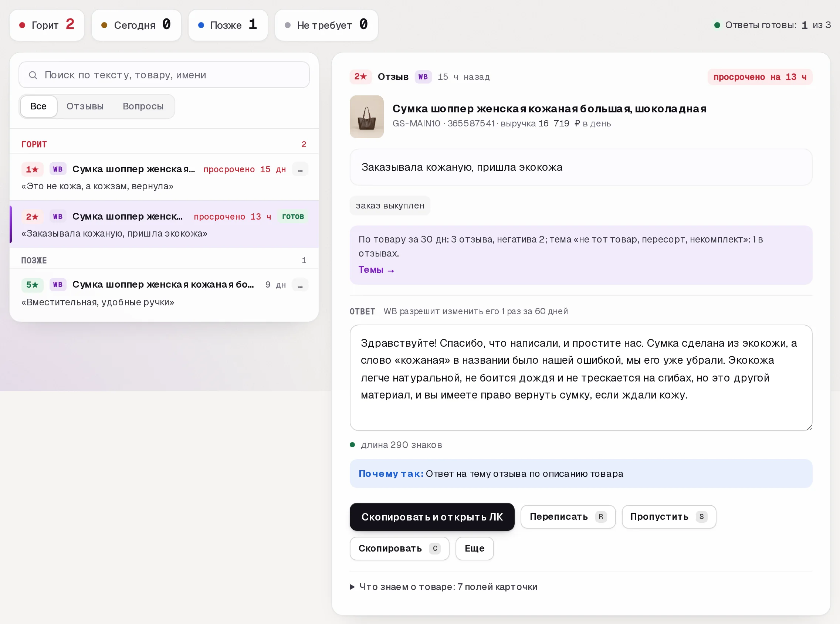Open the Темы link
Screen dimensions: 840x624
click(376, 270)
